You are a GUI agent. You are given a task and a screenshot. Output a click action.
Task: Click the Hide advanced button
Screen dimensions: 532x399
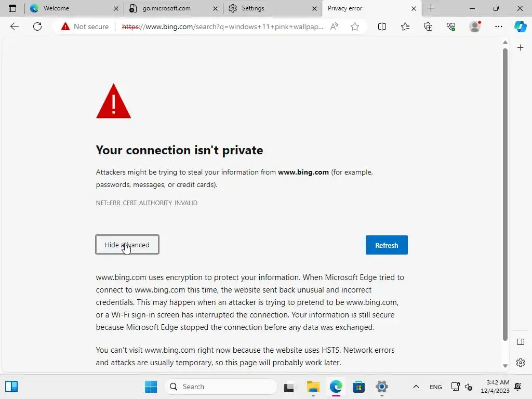point(127,245)
